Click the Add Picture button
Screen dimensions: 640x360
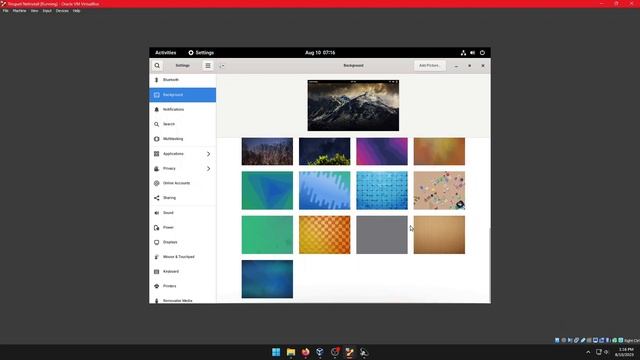429,66
